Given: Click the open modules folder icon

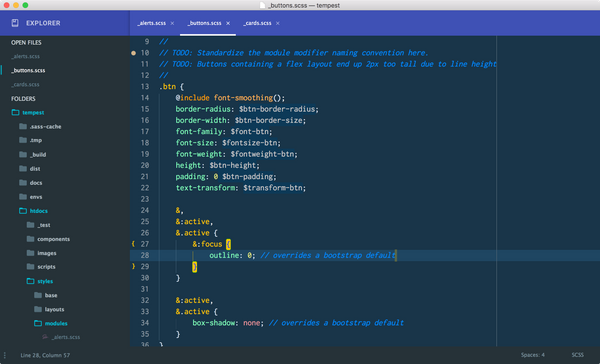Looking at the screenshot, I should 38,323.
